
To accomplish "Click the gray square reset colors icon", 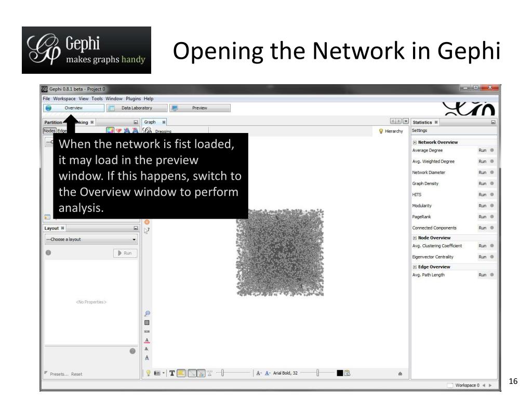I will point(147,323).
